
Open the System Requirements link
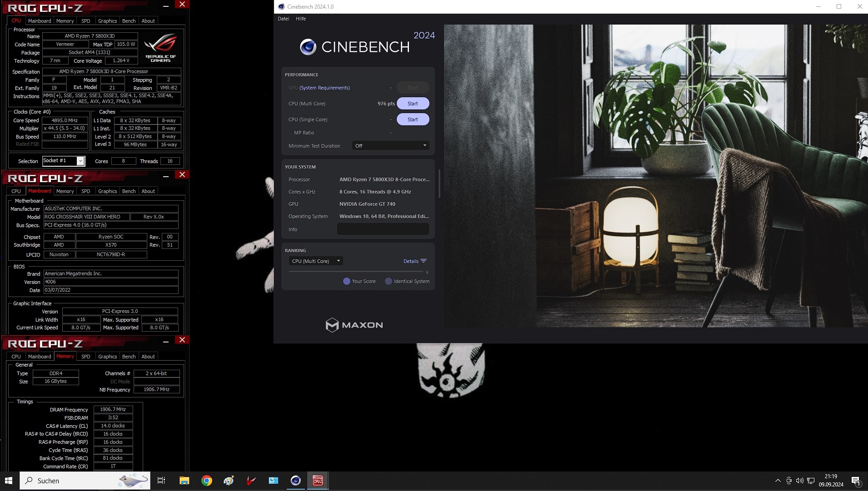324,88
